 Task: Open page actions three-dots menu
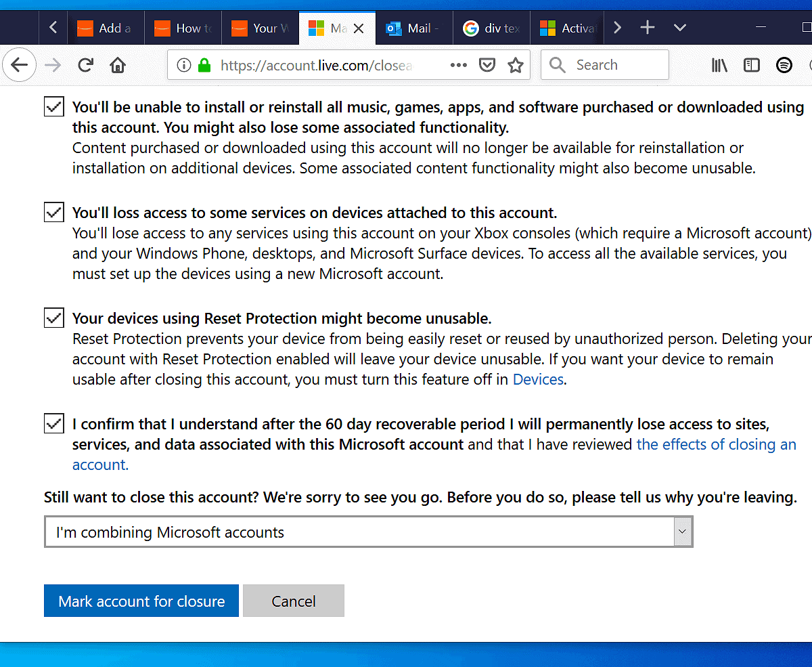click(459, 65)
